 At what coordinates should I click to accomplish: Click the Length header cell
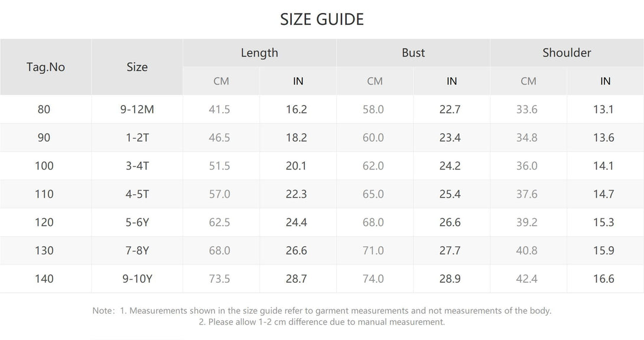[x=259, y=53]
